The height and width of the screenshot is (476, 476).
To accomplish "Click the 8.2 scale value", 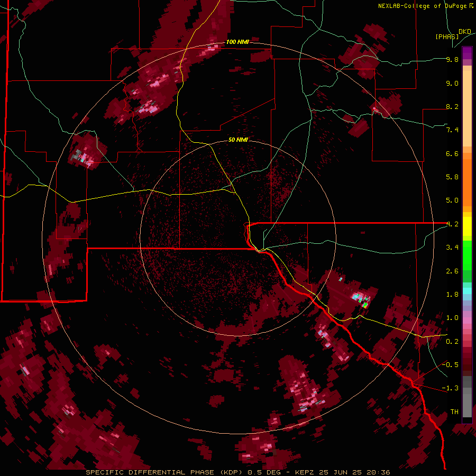I will [x=452, y=106].
